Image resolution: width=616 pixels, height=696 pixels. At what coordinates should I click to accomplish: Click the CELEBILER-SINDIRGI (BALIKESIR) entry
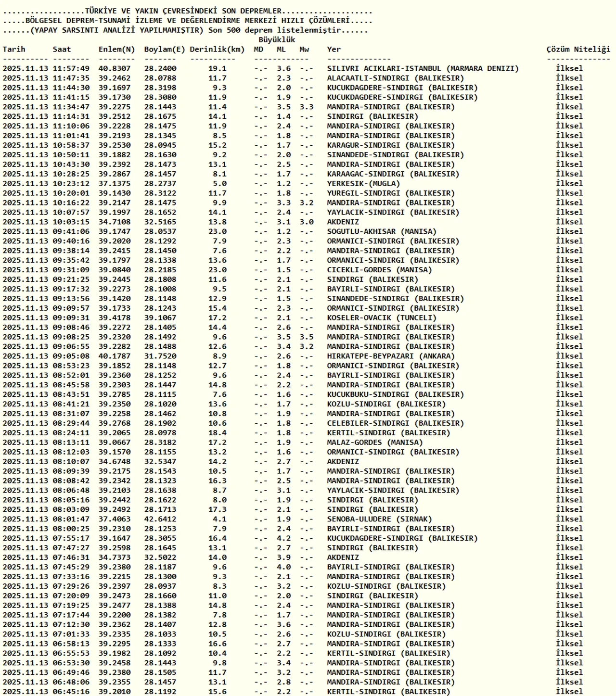395,423
